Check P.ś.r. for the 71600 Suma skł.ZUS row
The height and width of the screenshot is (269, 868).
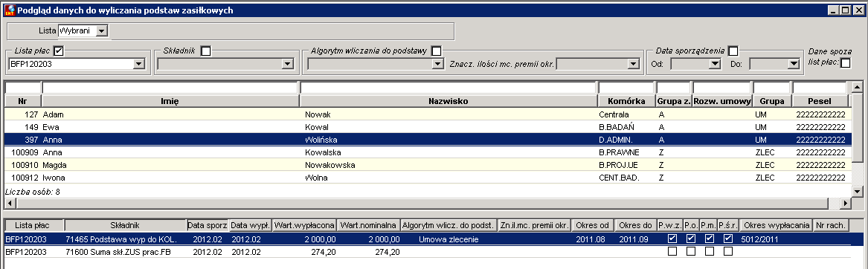point(728,251)
